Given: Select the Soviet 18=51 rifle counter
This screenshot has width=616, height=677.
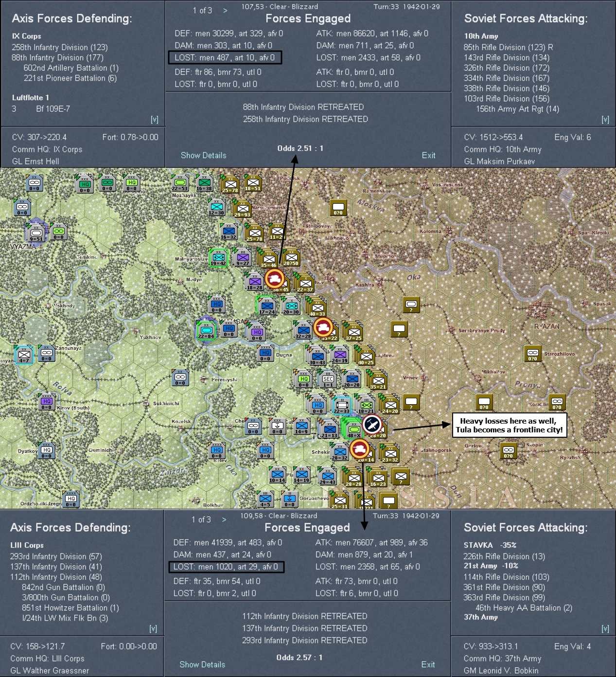Looking at the screenshot, I should point(253,184).
